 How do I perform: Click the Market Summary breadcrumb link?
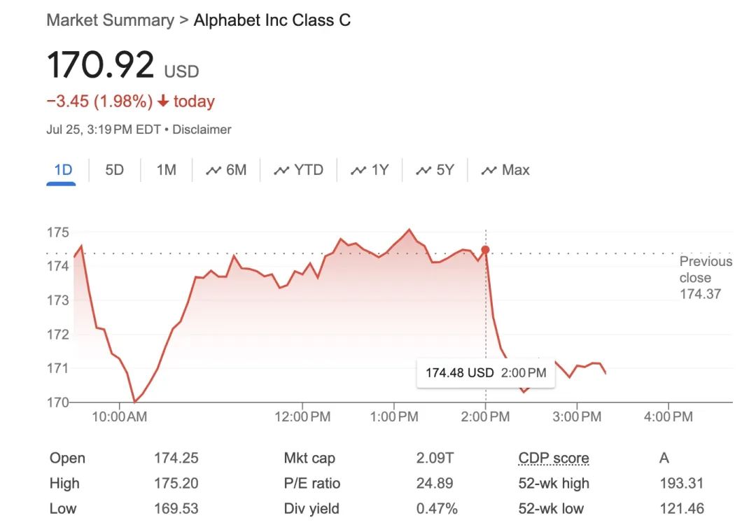tap(110, 20)
